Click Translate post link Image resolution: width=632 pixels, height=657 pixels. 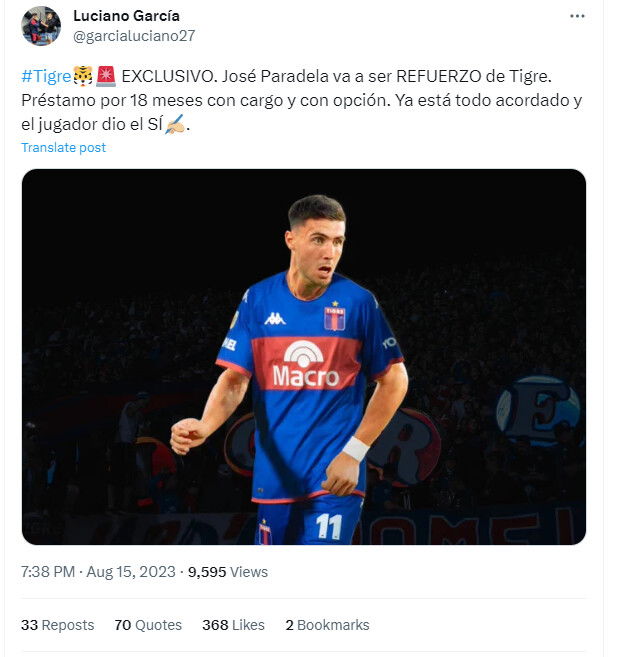(x=63, y=147)
